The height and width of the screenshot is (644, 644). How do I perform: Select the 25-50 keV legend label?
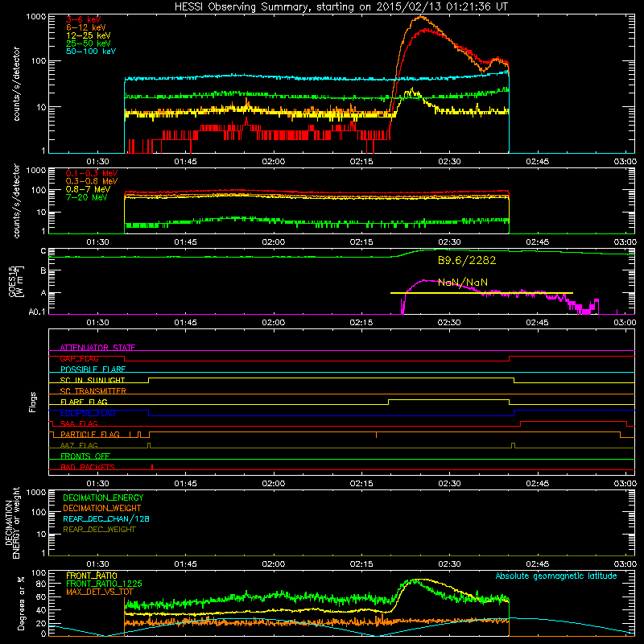coord(89,43)
